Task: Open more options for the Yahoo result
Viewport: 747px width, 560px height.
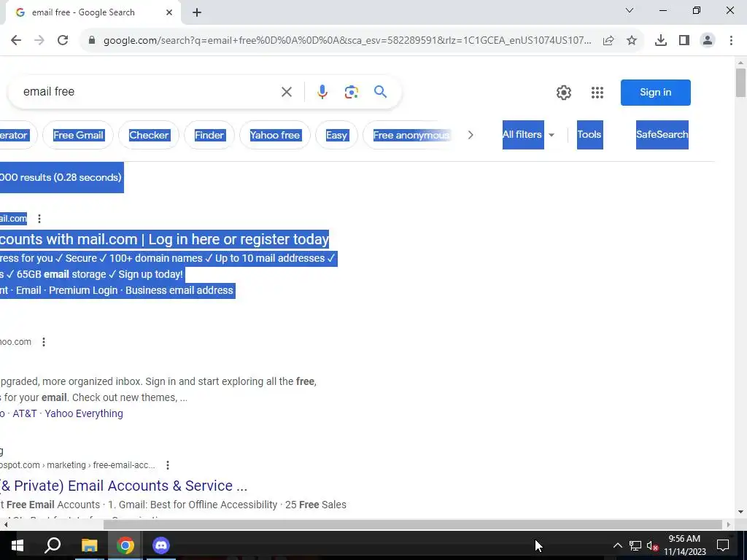Action: tap(43, 342)
